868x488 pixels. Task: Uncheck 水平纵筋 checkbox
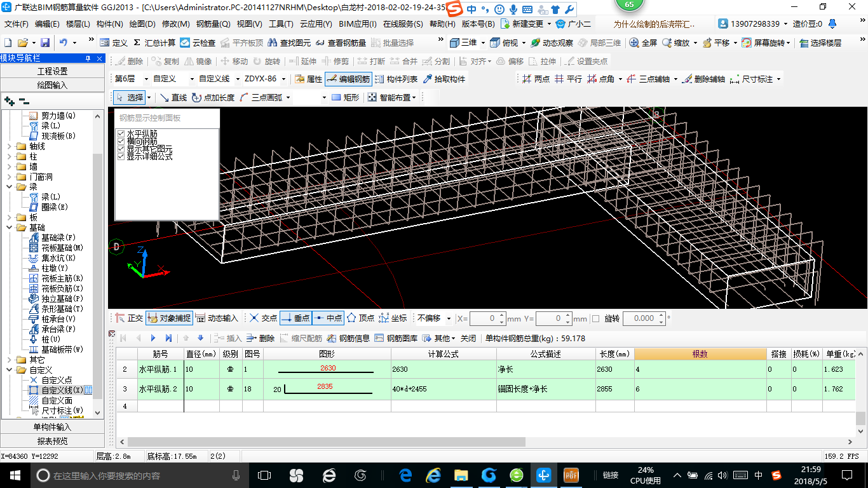(x=121, y=133)
